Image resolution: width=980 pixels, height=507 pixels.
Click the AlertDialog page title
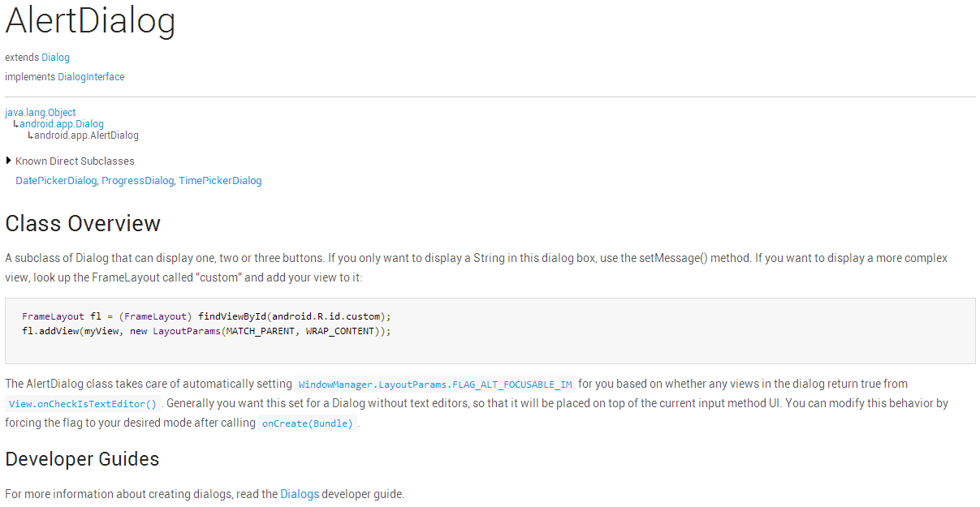pyautogui.click(x=90, y=21)
